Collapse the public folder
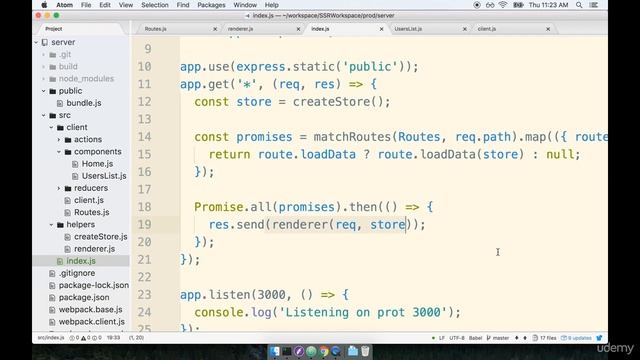640x360 pixels. (x=44, y=91)
